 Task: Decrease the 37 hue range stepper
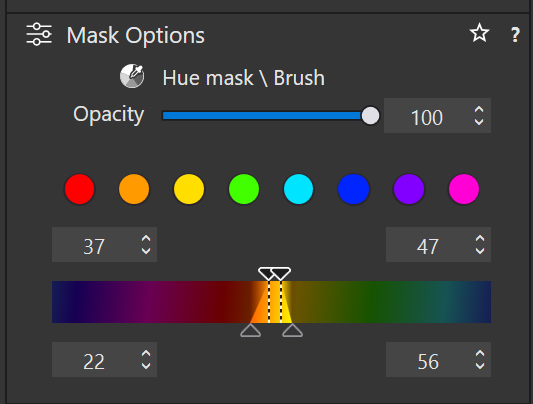tap(146, 251)
